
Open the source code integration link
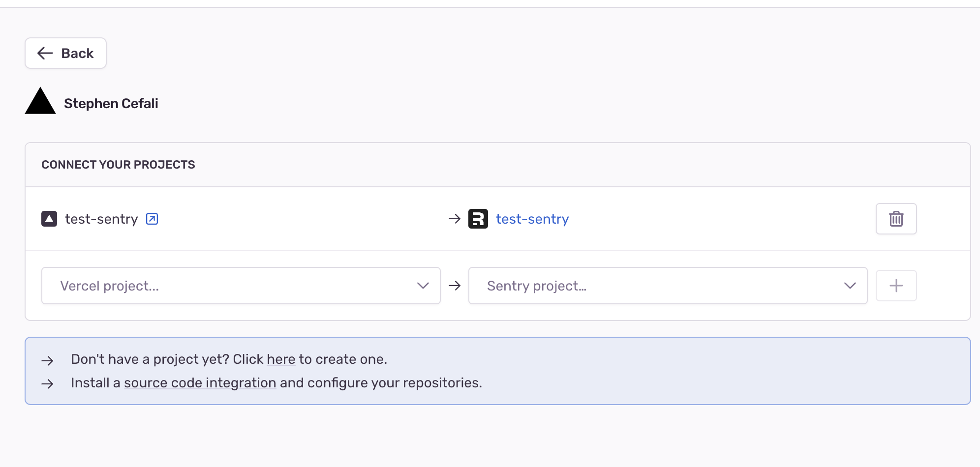pyautogui.click(x=200, y=382)
